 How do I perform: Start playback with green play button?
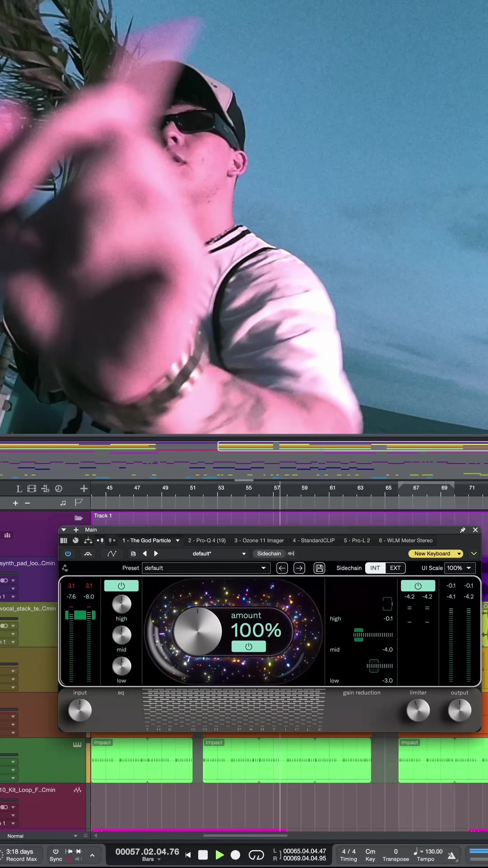coord(220,855)
